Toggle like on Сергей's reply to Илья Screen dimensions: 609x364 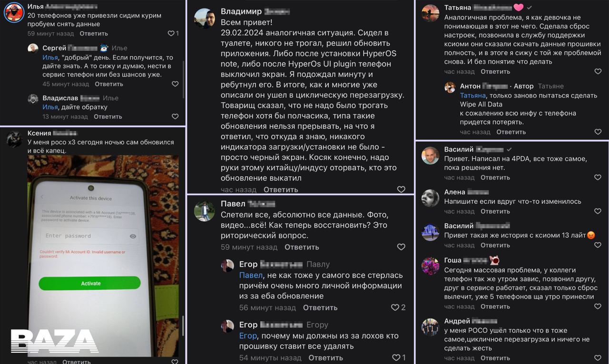click(x=175, y=84)
